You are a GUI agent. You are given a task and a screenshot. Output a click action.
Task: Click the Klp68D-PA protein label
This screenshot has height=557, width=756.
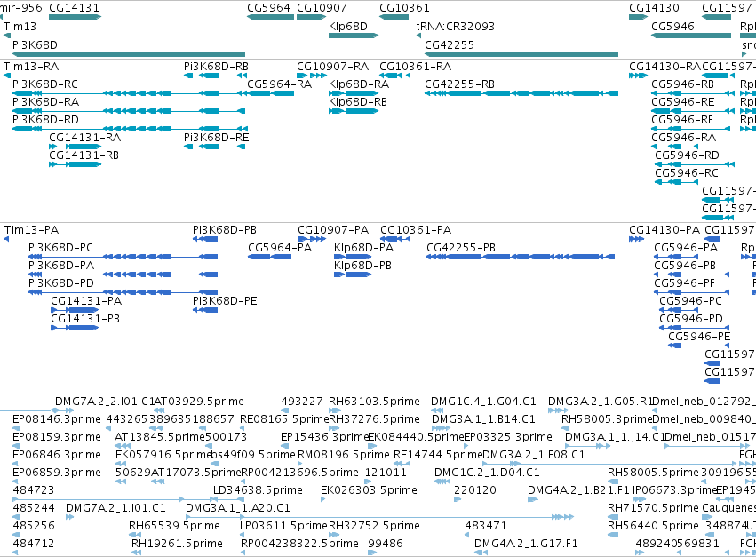coord(364,248)
